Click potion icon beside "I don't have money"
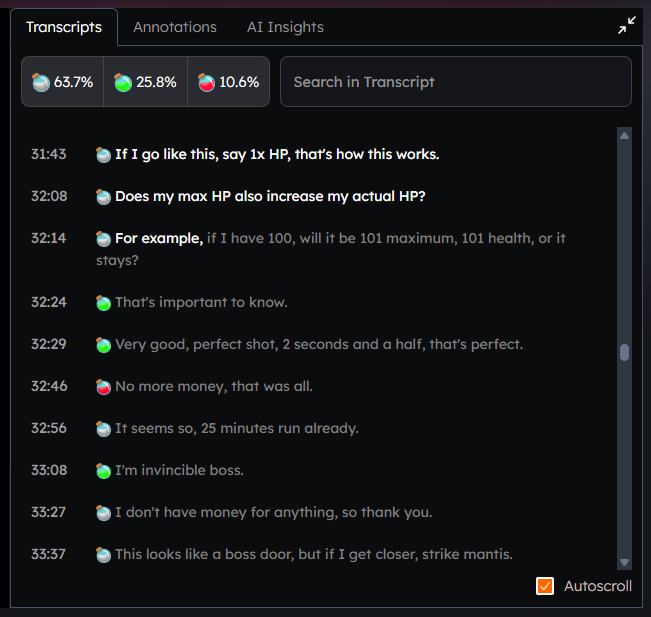The width and height of the screenshot is (651, 617). [x=103, y=512]
